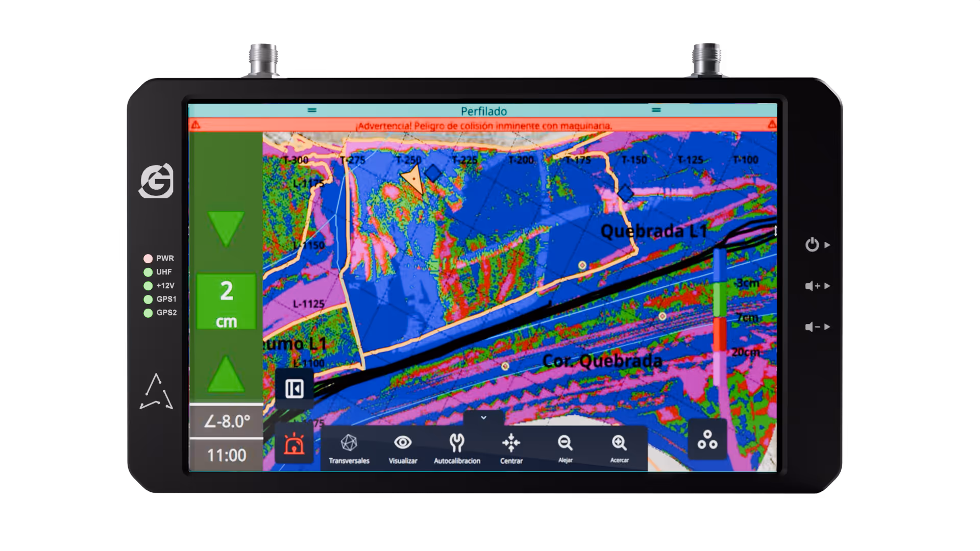Click the Cor. Quebrada map label
Image resolution: width=980 pixels, height=551 pixels.
[602, 361]
